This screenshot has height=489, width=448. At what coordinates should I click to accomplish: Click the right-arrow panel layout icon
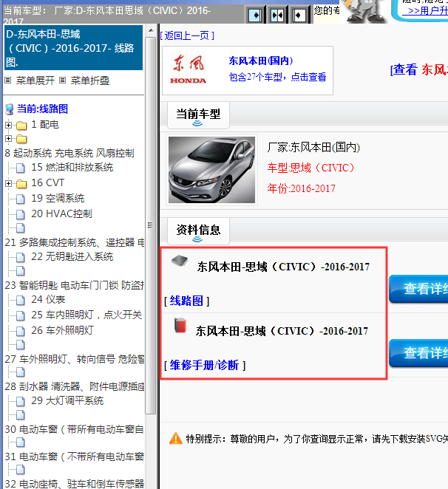[255, 15]
